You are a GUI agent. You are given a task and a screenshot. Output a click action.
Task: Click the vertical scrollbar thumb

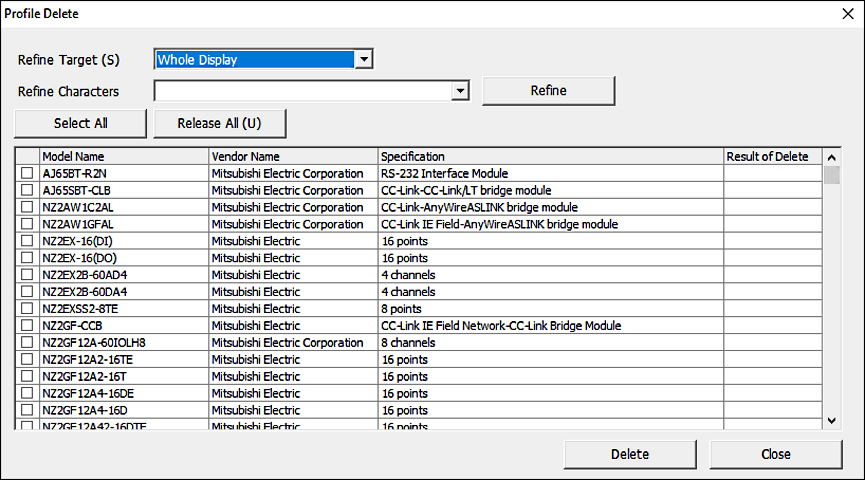click(831, 175)
